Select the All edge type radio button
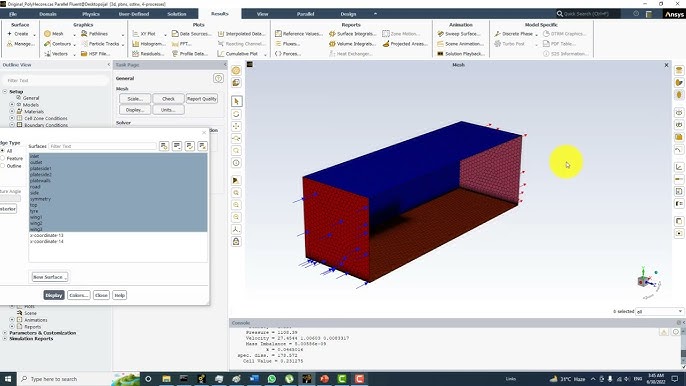Screen dimensions: 686x386 click(x=3, y=151)
